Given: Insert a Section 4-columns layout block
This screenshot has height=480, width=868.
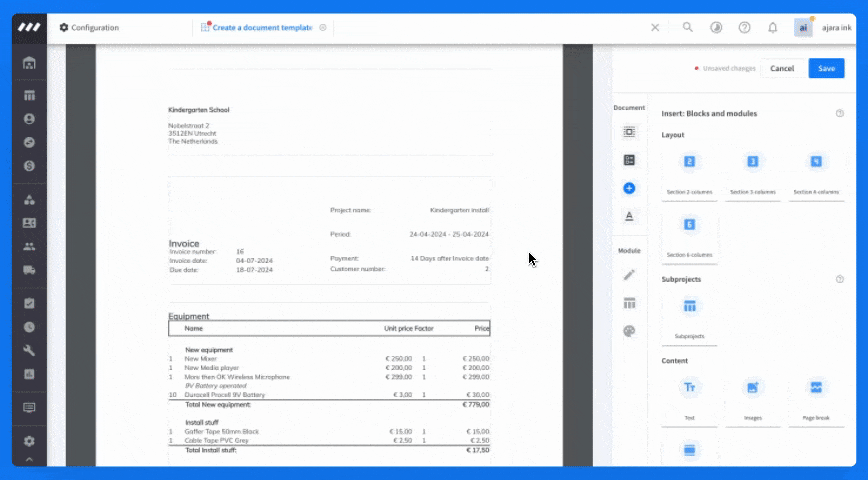Looking at the screenshot, I should click(x=816, y=173).
